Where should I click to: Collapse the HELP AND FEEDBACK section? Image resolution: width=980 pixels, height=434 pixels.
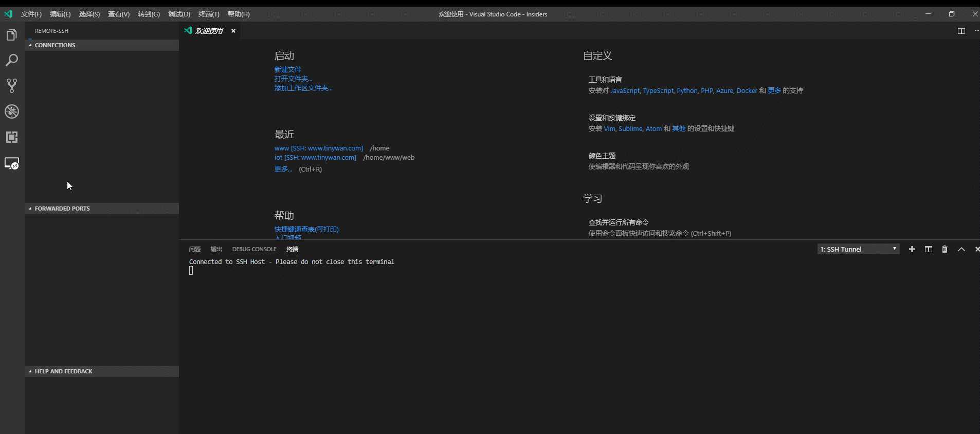pyautogui.click(x=102, y=371)
